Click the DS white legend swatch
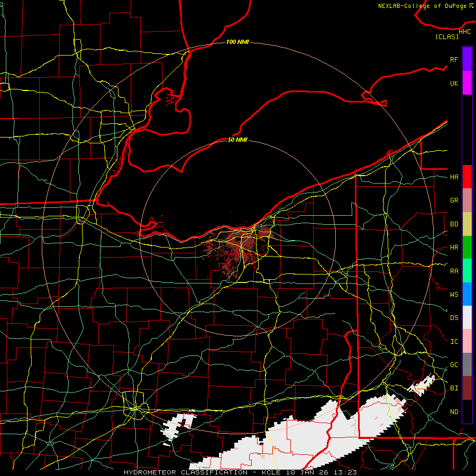This screenshot has width=476, height=476. (x=467, y=317)
